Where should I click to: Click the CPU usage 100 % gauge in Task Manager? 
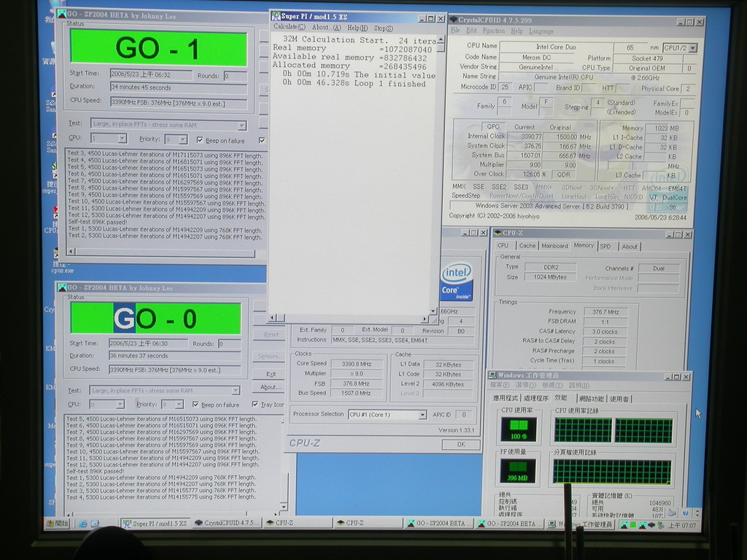(518, 429)
